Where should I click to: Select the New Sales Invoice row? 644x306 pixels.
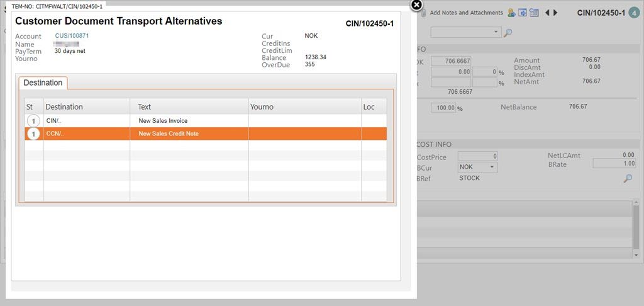tap(163, 121)
